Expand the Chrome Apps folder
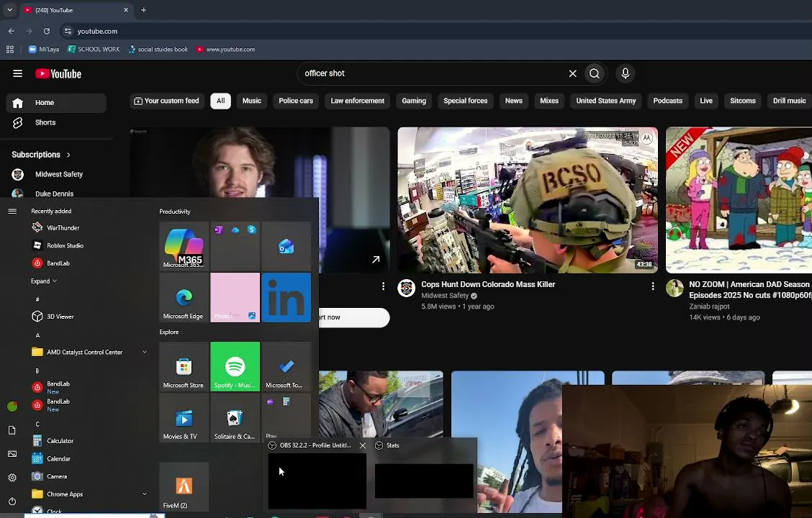812x518 pixels. tap(91, 494)
